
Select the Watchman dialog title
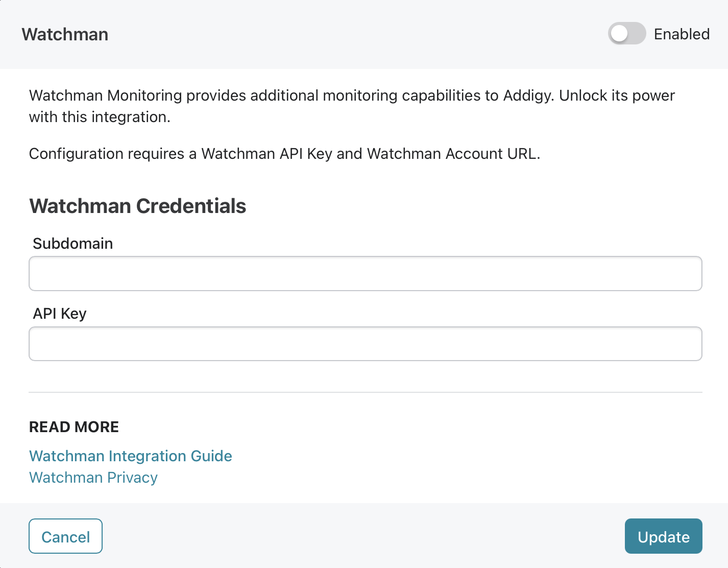(x=65, y=34)
